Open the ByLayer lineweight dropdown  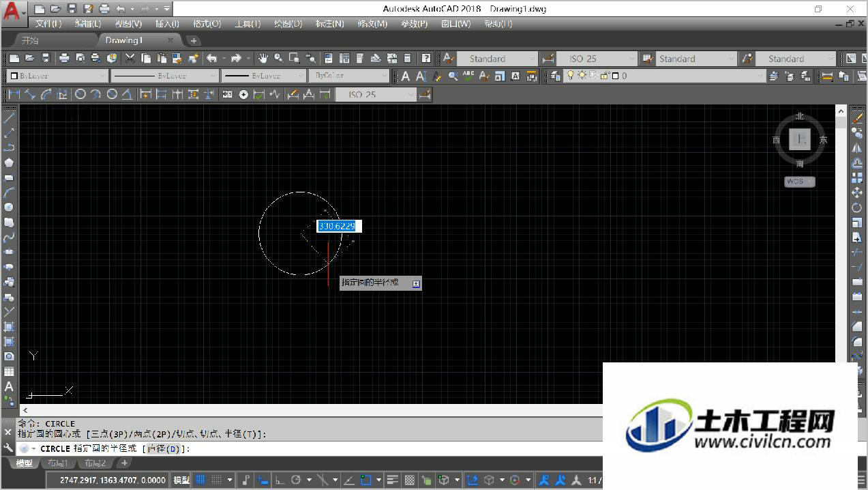tap(263, 76)
